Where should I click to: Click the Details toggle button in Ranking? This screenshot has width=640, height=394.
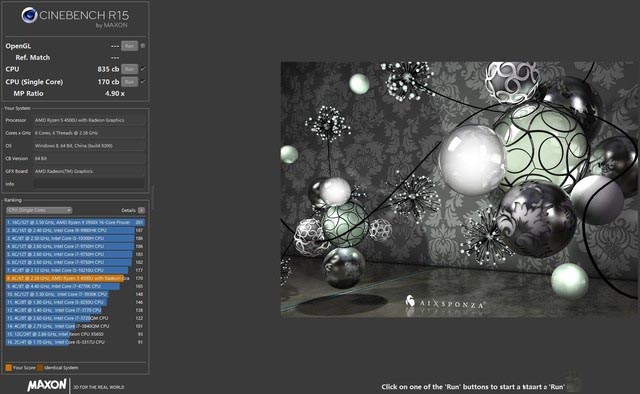[141, 210]
